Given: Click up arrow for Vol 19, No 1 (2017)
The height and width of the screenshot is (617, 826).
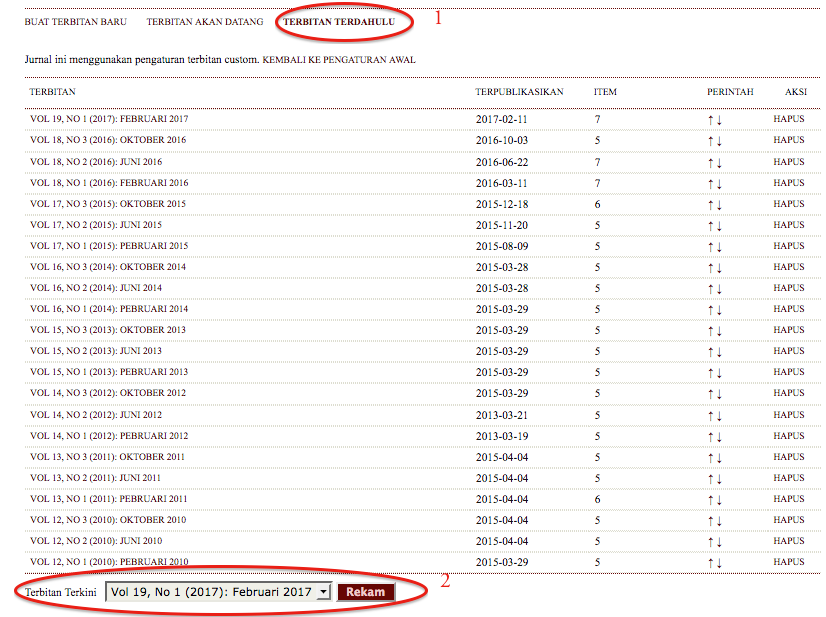Looking at the screenshot, I should 710,120.
